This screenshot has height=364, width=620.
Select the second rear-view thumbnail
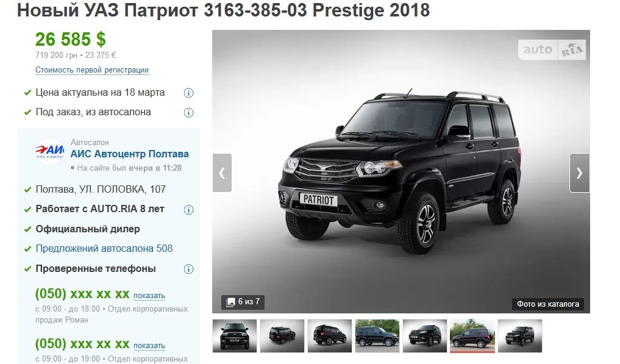[282, 336]
